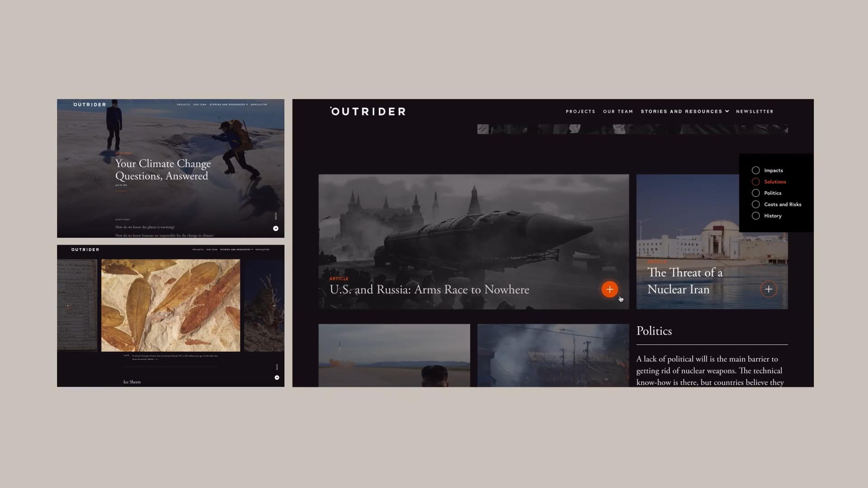Click Outrider logo on climate change page
Image resolution: width=868 pixels, height=488 pixels.
[90, 105]
